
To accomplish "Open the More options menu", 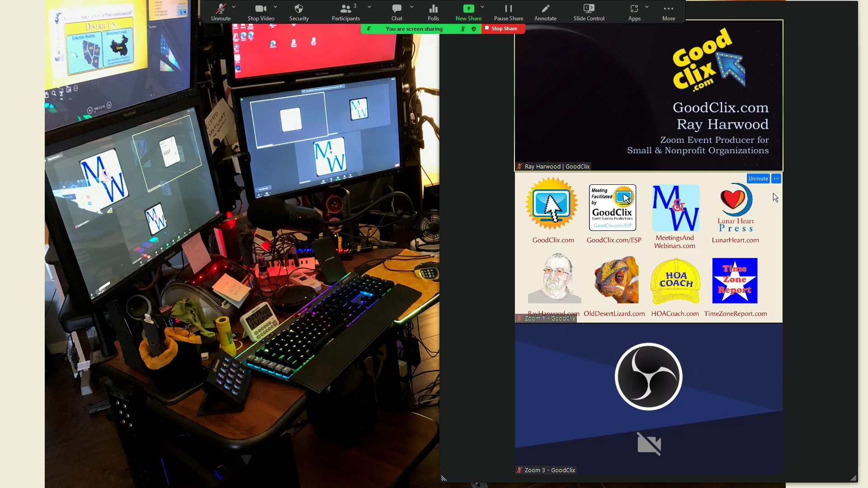I will pyautogui.click(x=669, y=12).
